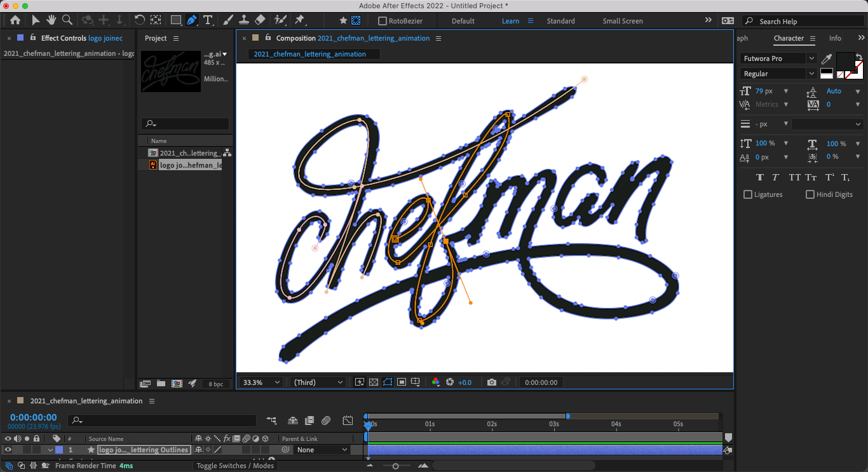
Task: Show more workspaces with double chevron
Action: (x=709, y=20)
